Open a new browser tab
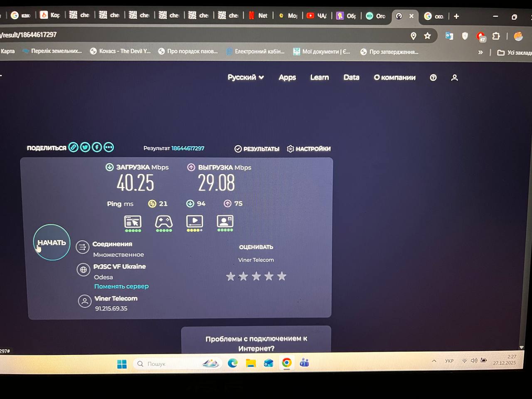532x399 pixels. pyautogui.click(x=456, y=16)
